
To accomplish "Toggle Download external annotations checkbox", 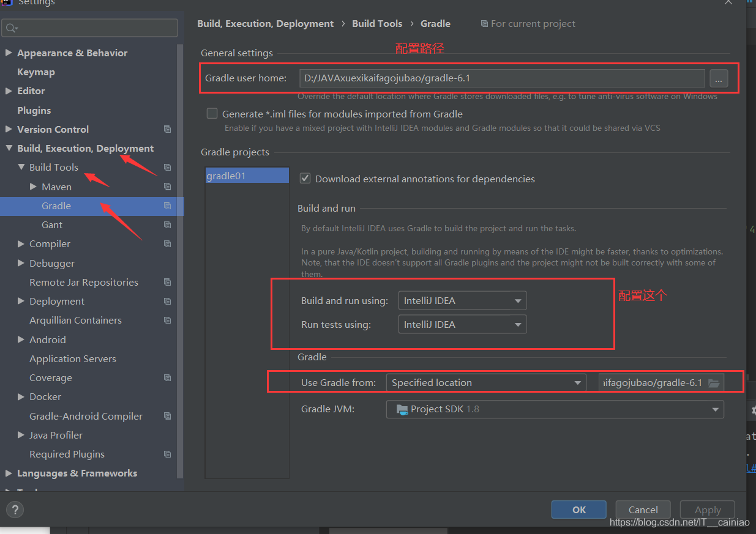I will pyautogui.click(x=305, y=179).
